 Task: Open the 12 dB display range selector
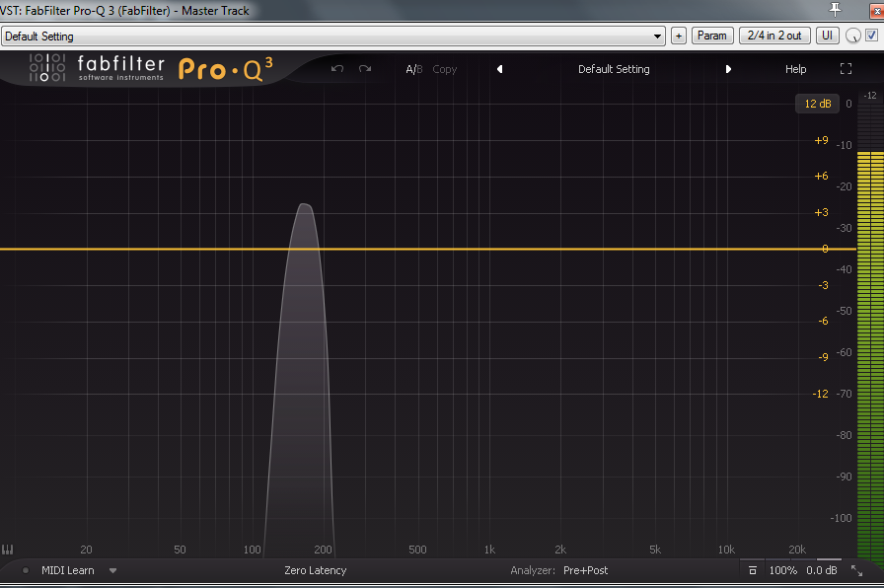(818, 104)
